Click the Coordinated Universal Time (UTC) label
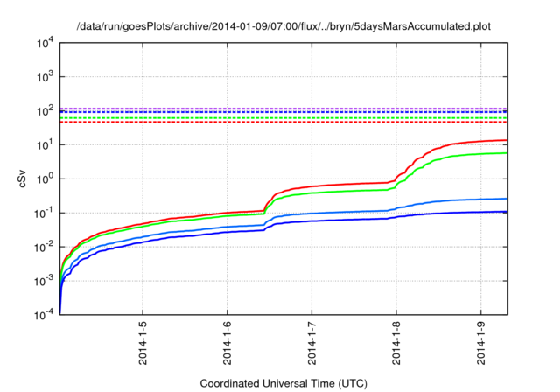 283,384
